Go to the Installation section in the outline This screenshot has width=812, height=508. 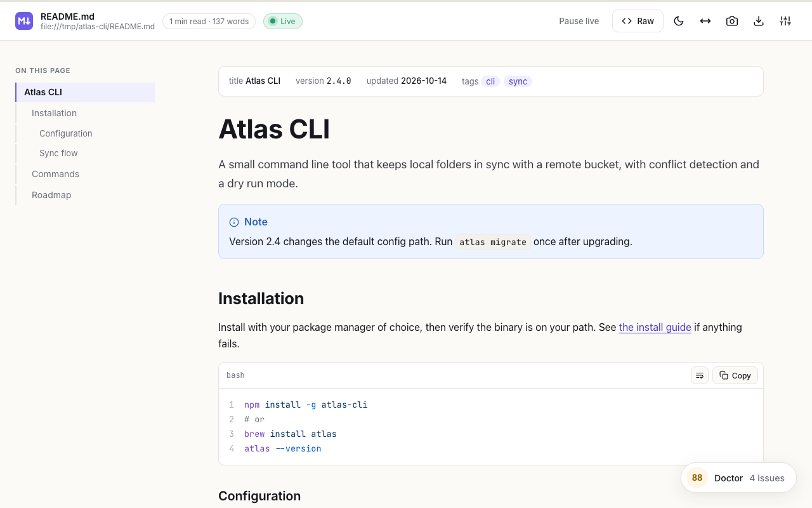(x=85, y=113)
